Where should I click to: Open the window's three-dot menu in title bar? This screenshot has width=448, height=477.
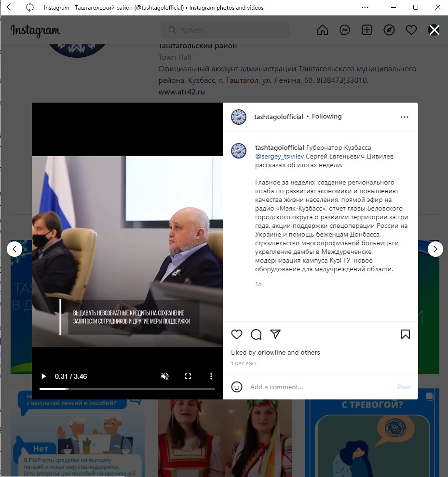point(365,7)
